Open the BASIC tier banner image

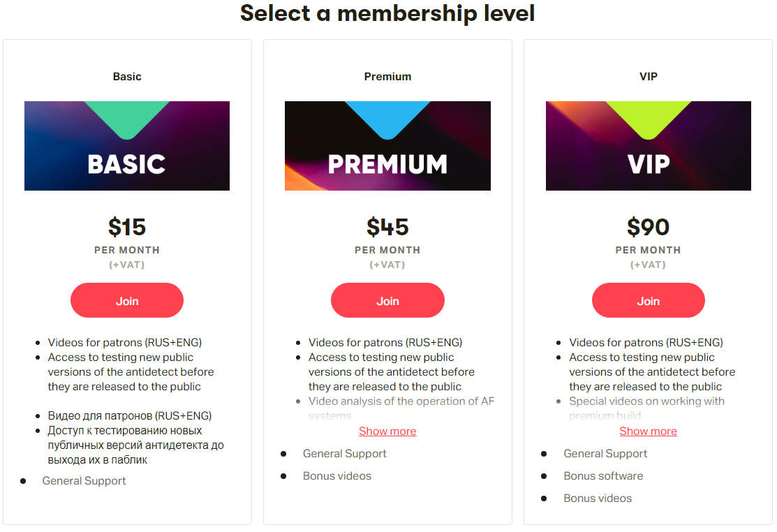(127, 163)
